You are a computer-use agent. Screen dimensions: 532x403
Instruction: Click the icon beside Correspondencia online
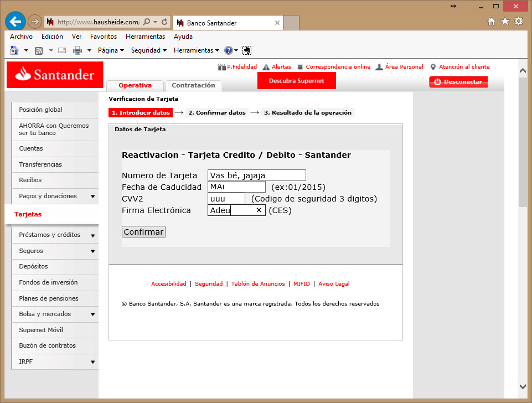pos(300,67)
